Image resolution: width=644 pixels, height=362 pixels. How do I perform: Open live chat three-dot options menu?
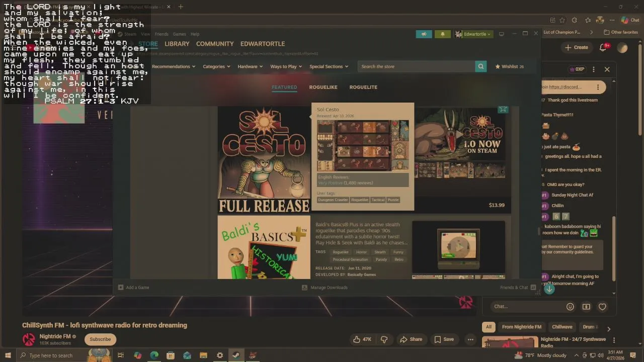point(594,69)
